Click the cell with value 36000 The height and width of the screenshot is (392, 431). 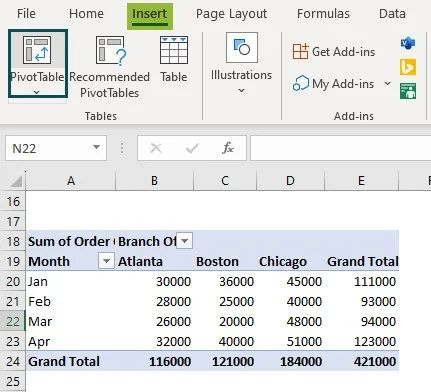[x=225, y=281]
